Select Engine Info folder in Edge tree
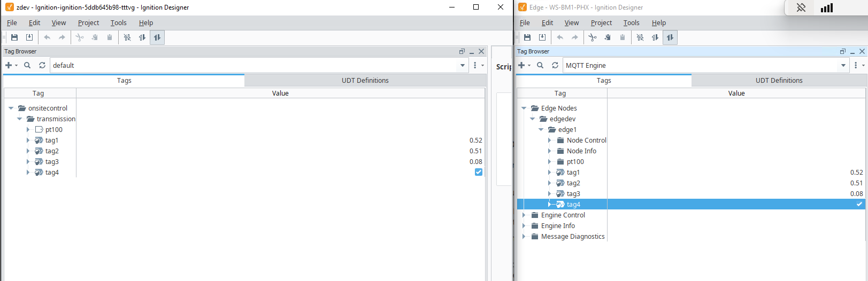Screen dimensions: 868x281 click(558, 225)
